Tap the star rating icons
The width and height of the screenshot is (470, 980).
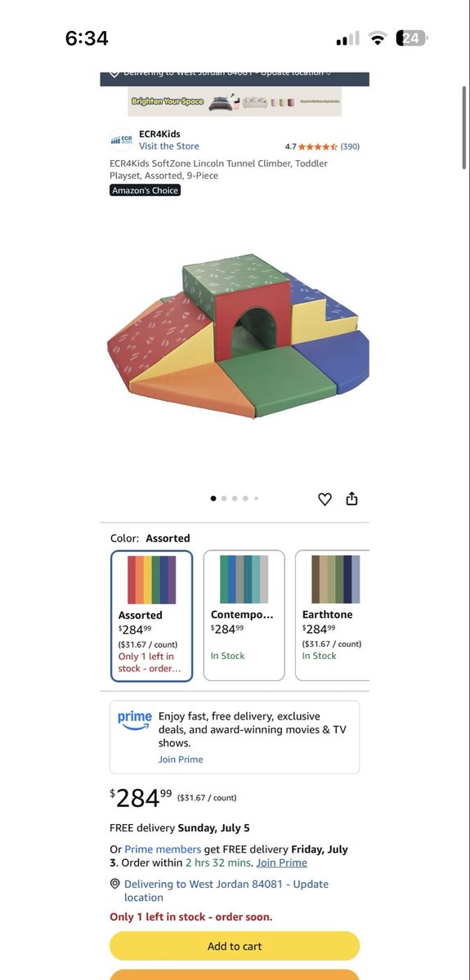pyautogui.click(x=318, y=147)
